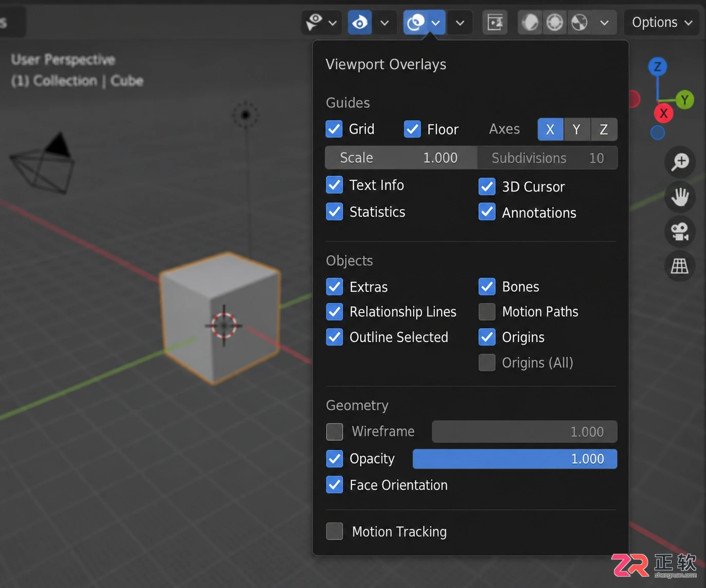Click the Wireframe threshold slider
Screen dimensions: 706x588
(x=525, y=431)
